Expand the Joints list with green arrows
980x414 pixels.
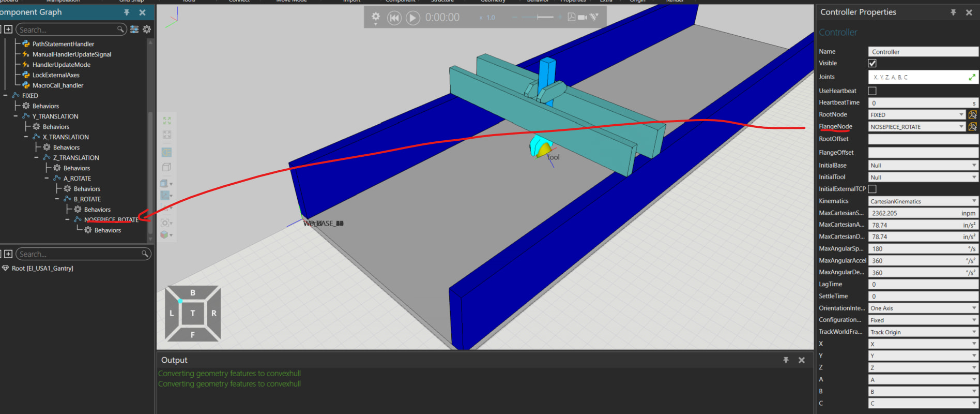pyautogui.click(x=972, y=77)
